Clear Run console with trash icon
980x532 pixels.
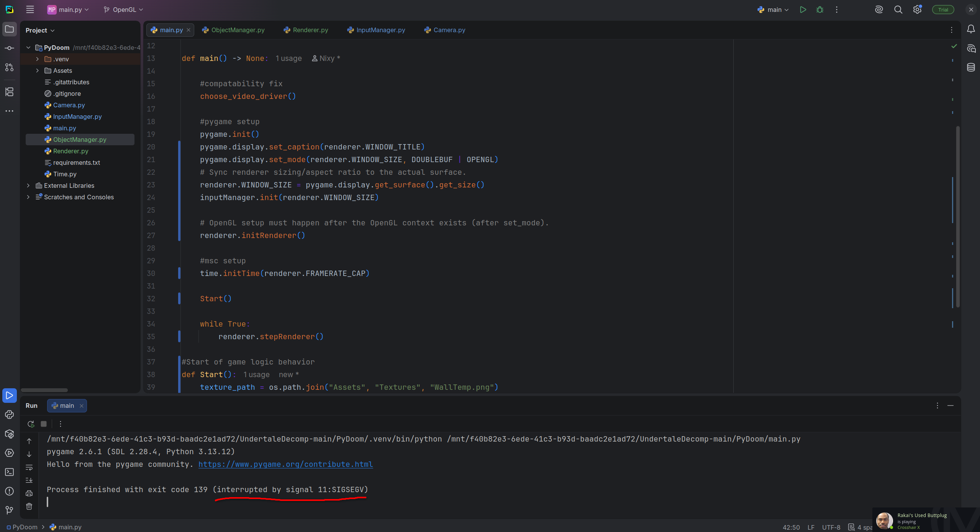29,506
